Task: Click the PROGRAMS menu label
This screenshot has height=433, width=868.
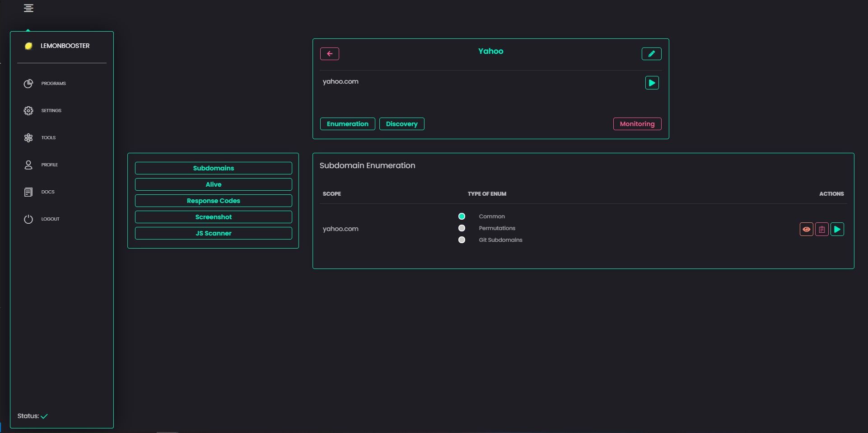Action: pyautogui.click(x=54, y=84)
